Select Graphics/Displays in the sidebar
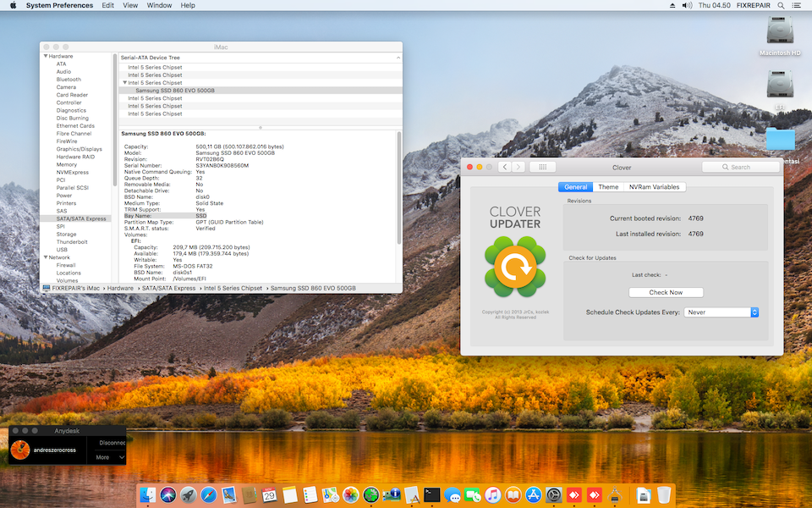Viewport: 812px width, 508px height. [x=80, y=149]
